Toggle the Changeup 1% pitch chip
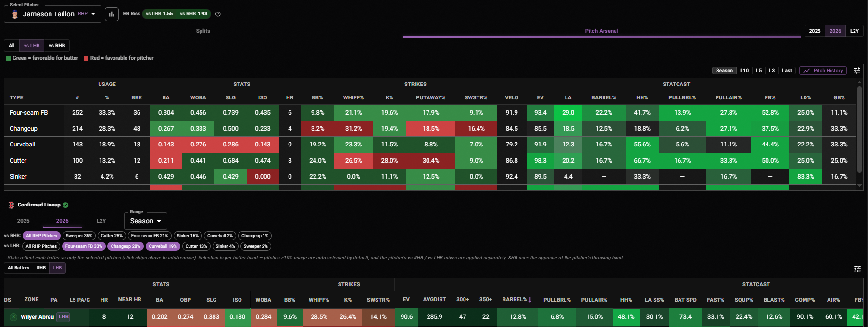This screenshot has width=868, height=327. pos(255,236)
